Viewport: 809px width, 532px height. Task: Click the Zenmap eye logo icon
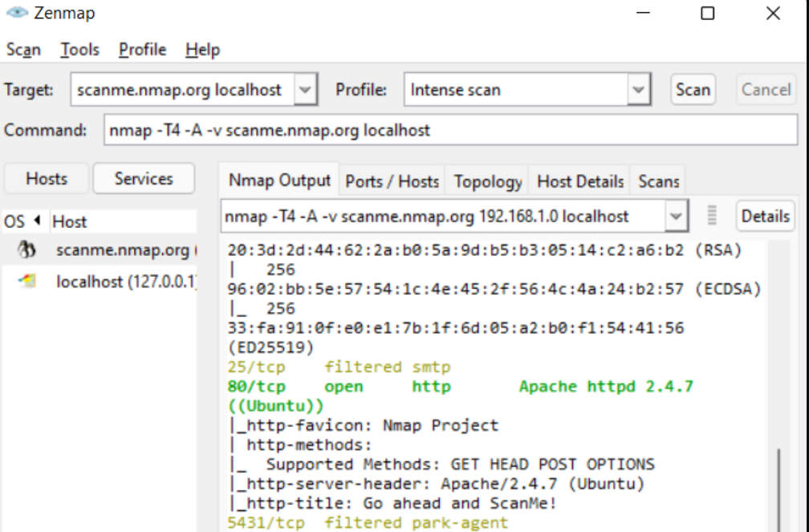coord(17,12)
